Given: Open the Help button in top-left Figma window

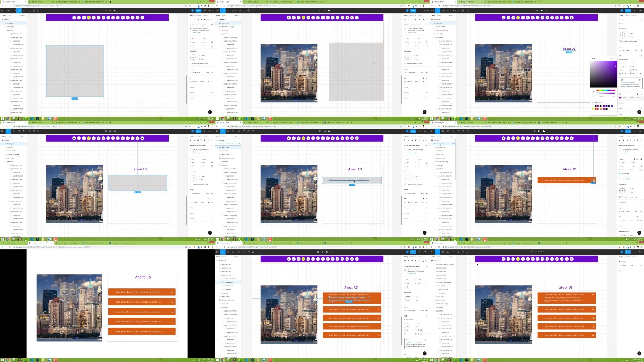Looking at the screenshot, I should [x=210, y=112].
